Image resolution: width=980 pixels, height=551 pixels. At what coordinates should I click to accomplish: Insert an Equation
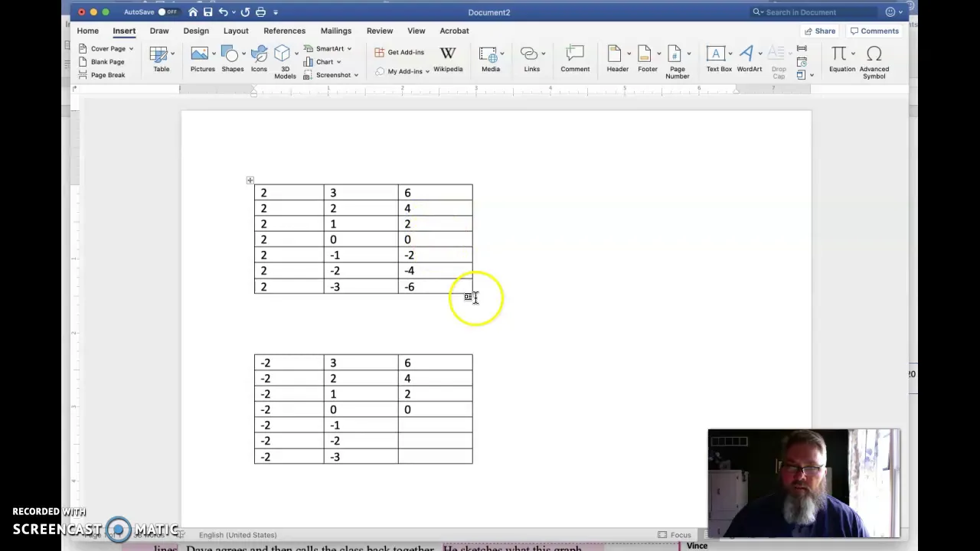point(841,60)
